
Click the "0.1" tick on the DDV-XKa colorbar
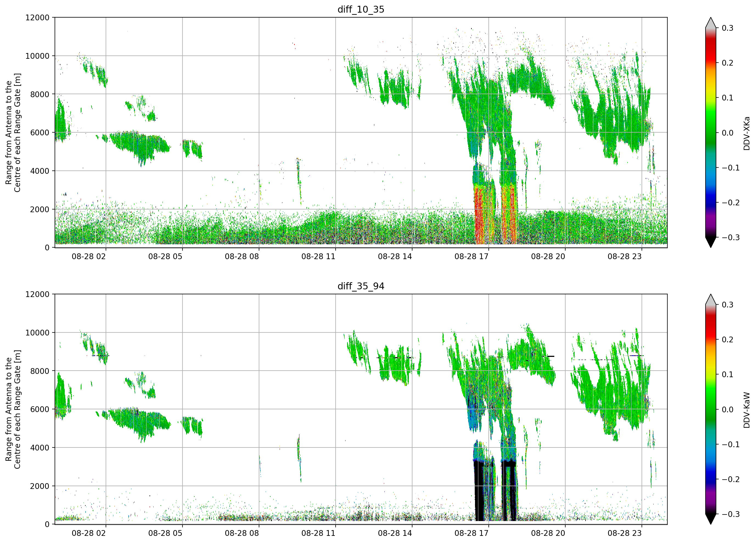(727, 98)
